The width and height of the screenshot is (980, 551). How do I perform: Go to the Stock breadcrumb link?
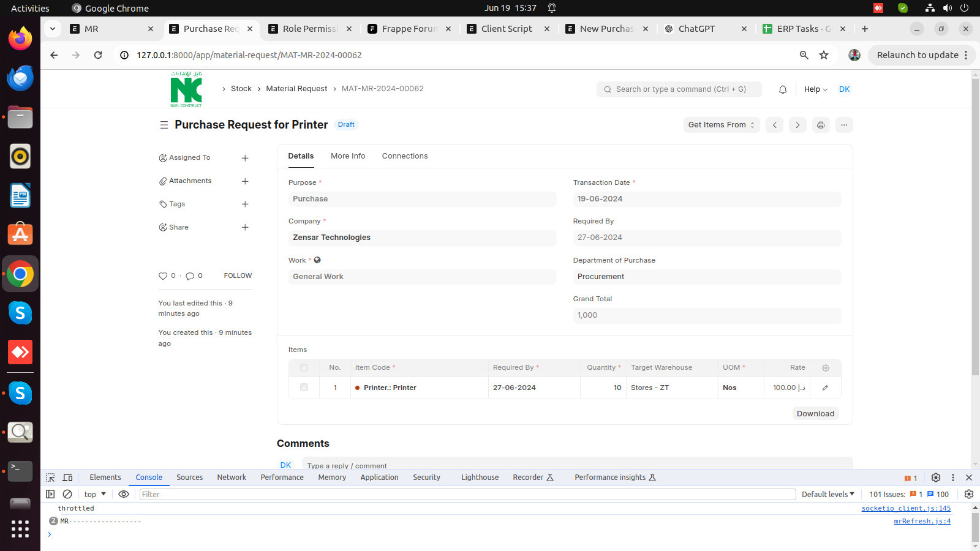pyautogui.click(x=241, y=89)
